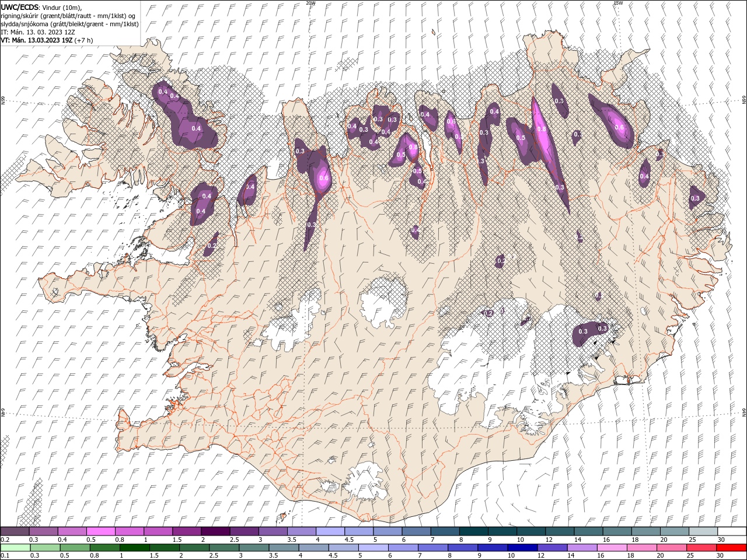Pick the 30 bright red rain legend swatch

coord(732,548)
